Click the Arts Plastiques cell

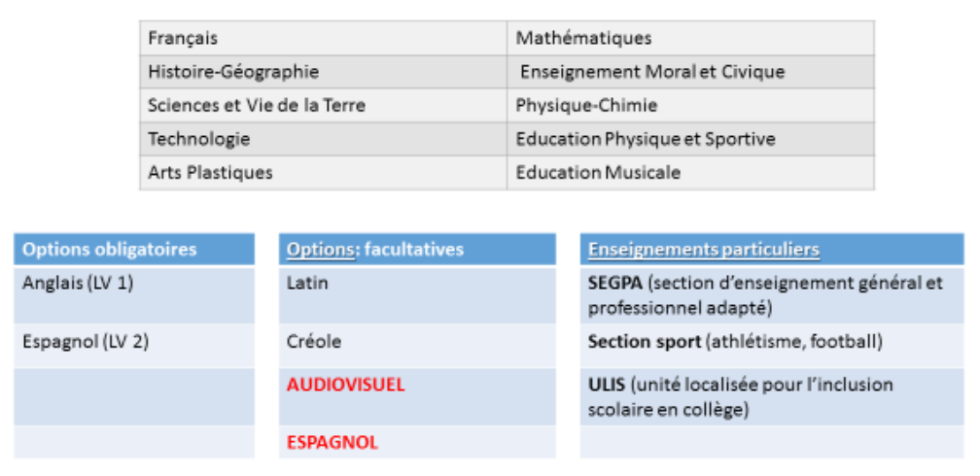pos(210,173)
